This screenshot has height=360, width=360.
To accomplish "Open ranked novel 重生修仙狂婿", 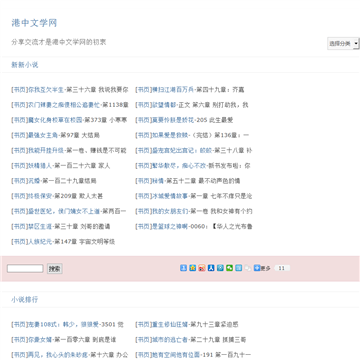I will point(170,324).
